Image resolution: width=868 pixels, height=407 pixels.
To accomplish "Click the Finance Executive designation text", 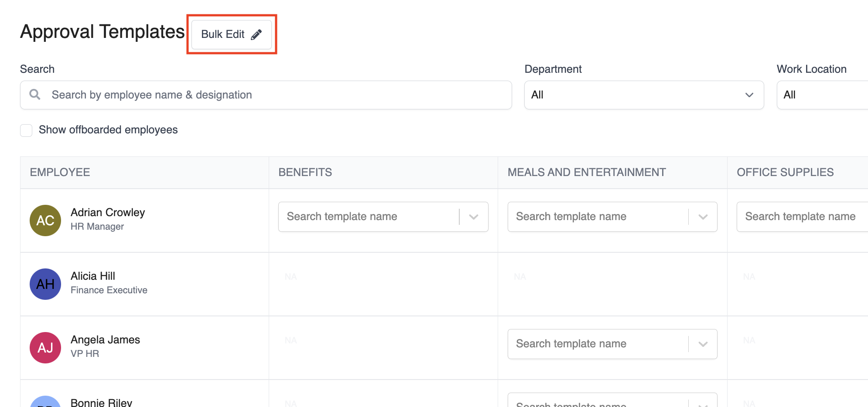I will click(x=109, y=290).
